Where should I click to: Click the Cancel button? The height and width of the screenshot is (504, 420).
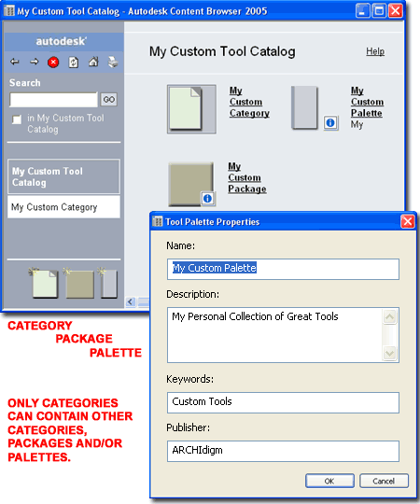(384, 481)
